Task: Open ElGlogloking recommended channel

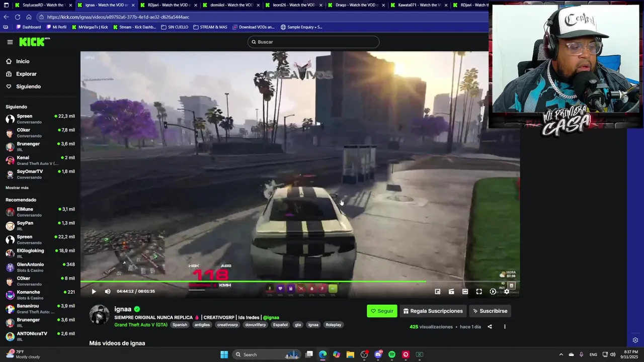Action: tap(40, 253)
